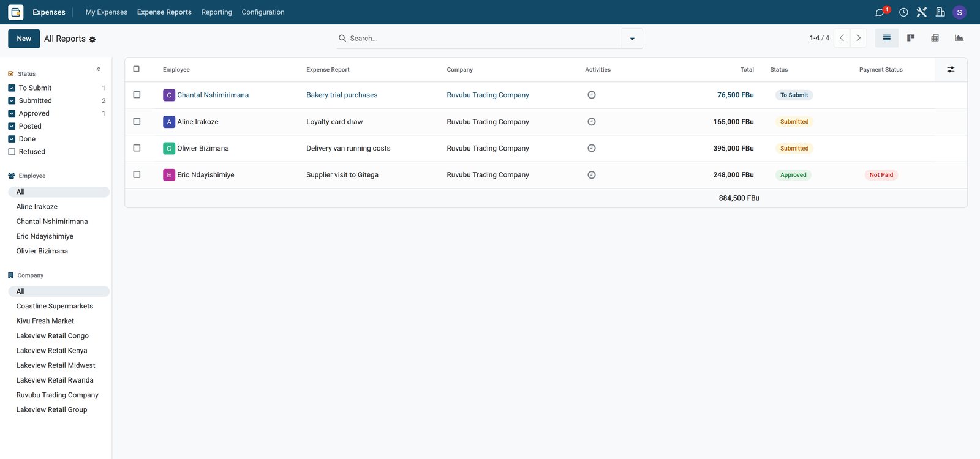Switch to pivot table view
This screenshot has height=459, width=980.
(x=935, y=38)
